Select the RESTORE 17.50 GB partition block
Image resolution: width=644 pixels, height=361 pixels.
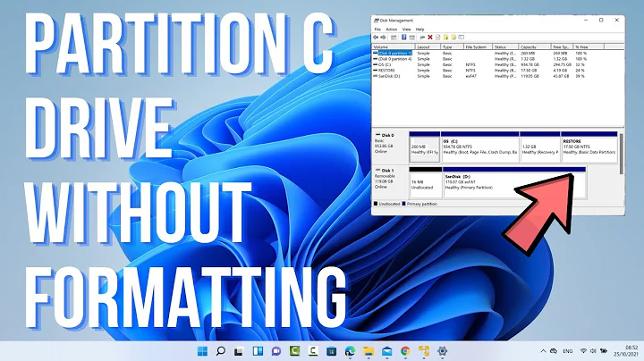coord(589,147)
